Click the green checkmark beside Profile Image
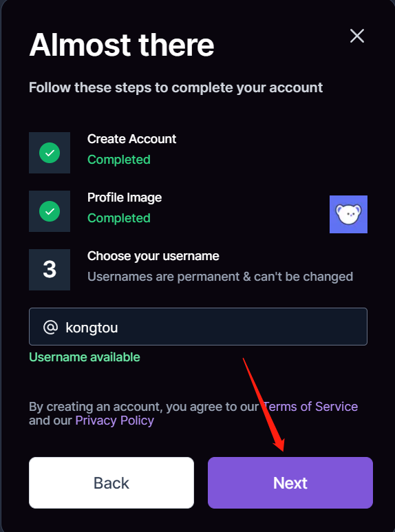 (50, 211)
